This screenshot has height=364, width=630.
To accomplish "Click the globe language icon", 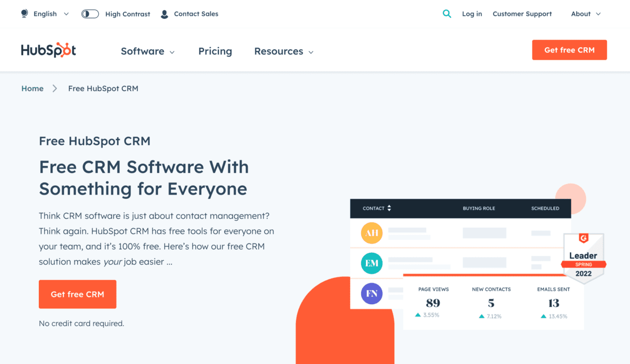I will [x=24, y=14].
